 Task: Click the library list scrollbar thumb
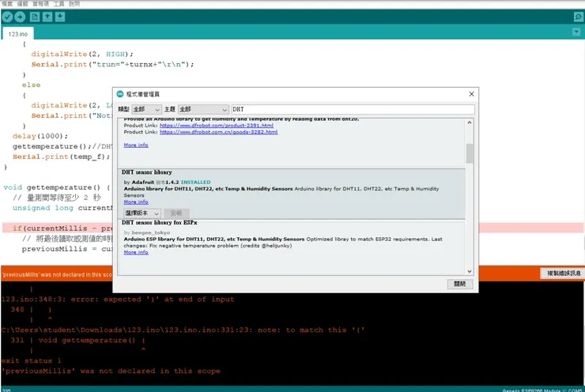point(470,153)
